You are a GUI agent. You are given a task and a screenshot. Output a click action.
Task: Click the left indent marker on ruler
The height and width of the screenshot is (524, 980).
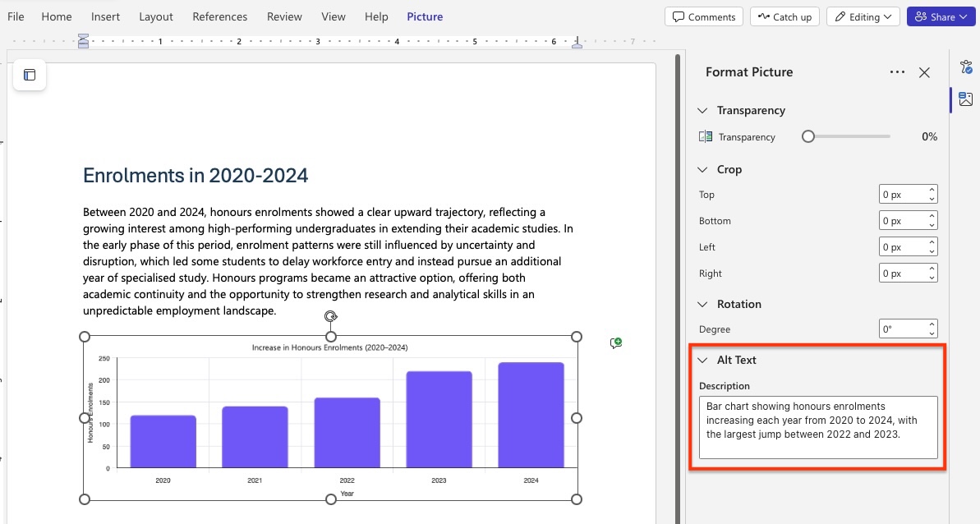pyautogui.click(x=83, y=42)
